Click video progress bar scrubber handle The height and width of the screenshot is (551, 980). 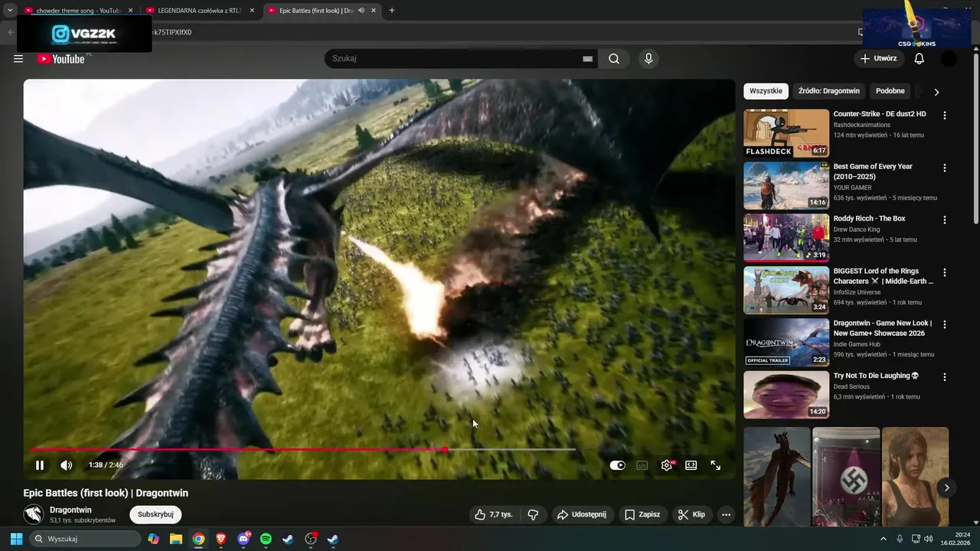point(445,450)
